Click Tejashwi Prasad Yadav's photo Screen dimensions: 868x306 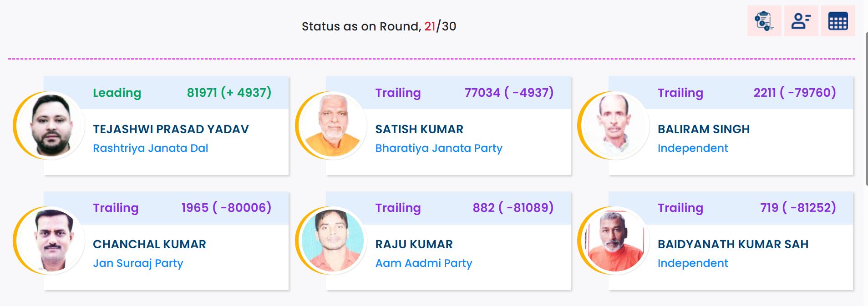[51, 125]
